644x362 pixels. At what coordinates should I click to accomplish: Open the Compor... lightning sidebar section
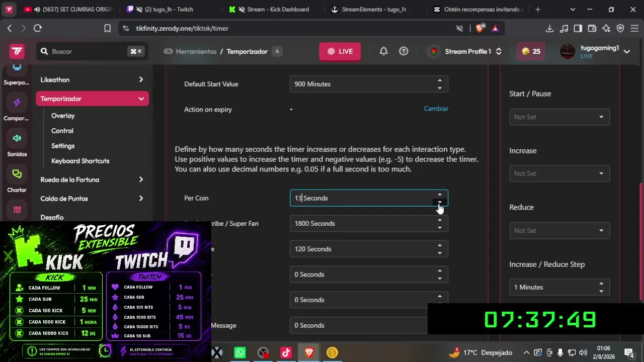(17, 109)
